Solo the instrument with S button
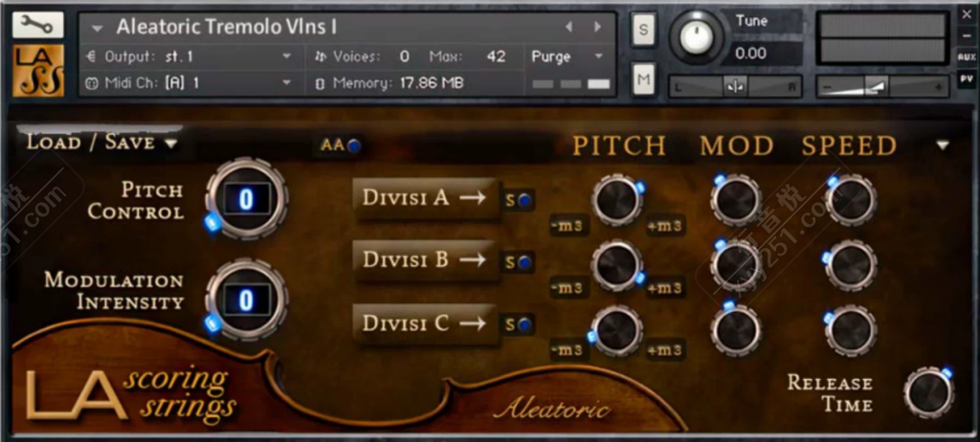 (643, 30)
